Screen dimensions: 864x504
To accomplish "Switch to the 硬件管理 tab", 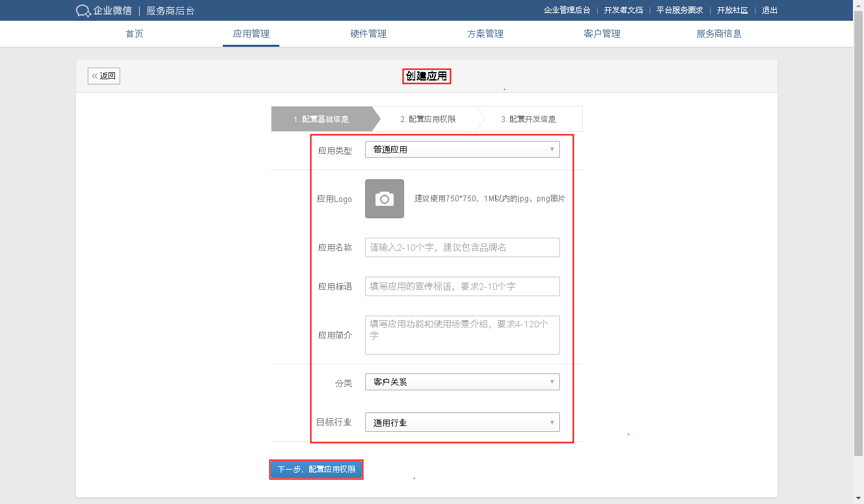I will point(368,34).
